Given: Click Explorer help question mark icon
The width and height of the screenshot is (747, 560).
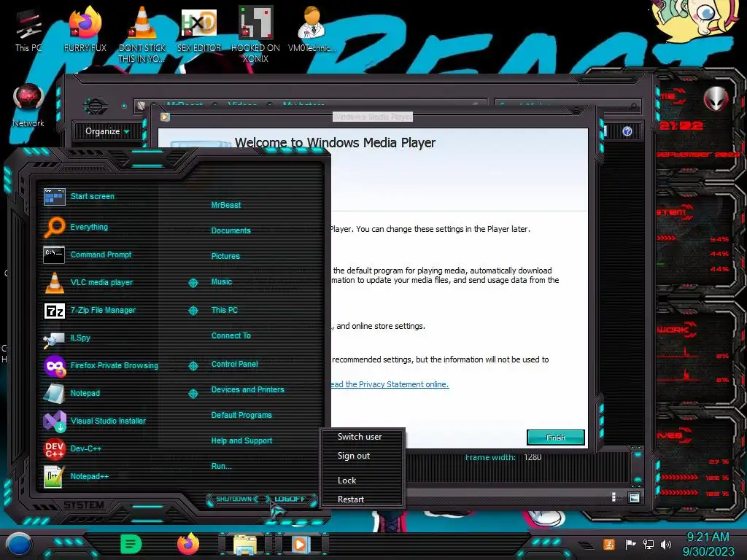Looking at the screenshot, I should point(627,131).
